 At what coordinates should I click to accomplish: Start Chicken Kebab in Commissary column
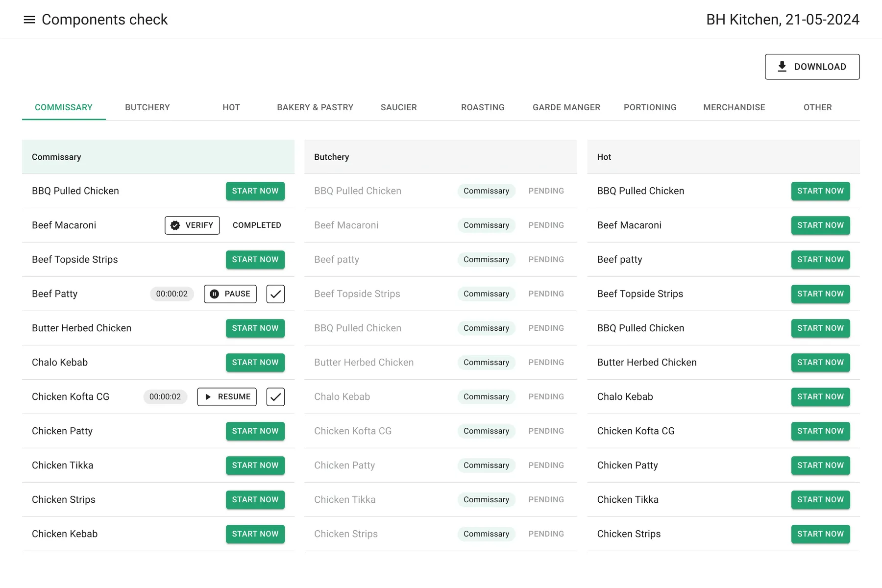[x=255, y=534]
